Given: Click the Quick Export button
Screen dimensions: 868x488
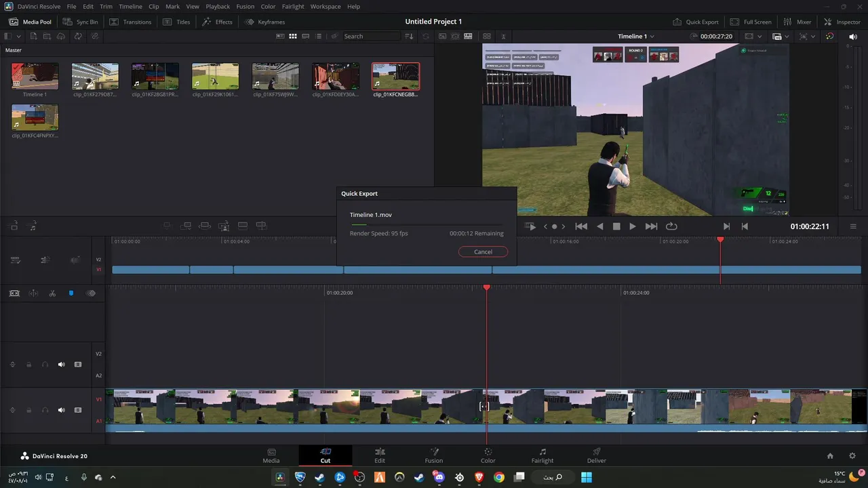Looking at the screenshot, I should (695, 22).
